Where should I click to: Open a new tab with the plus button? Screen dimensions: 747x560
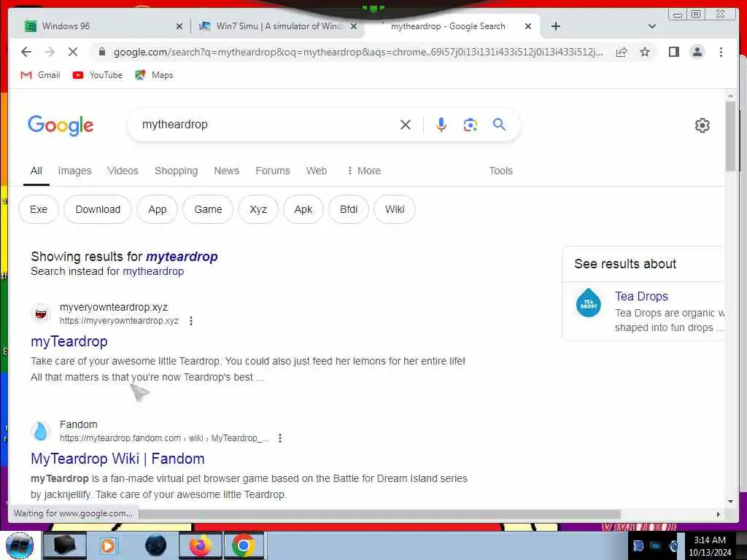(555, 26)
